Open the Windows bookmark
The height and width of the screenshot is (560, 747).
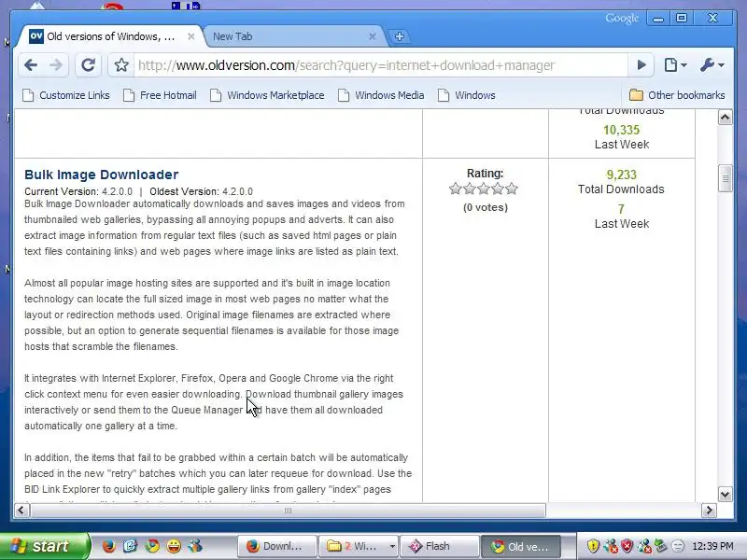(467, 95)
